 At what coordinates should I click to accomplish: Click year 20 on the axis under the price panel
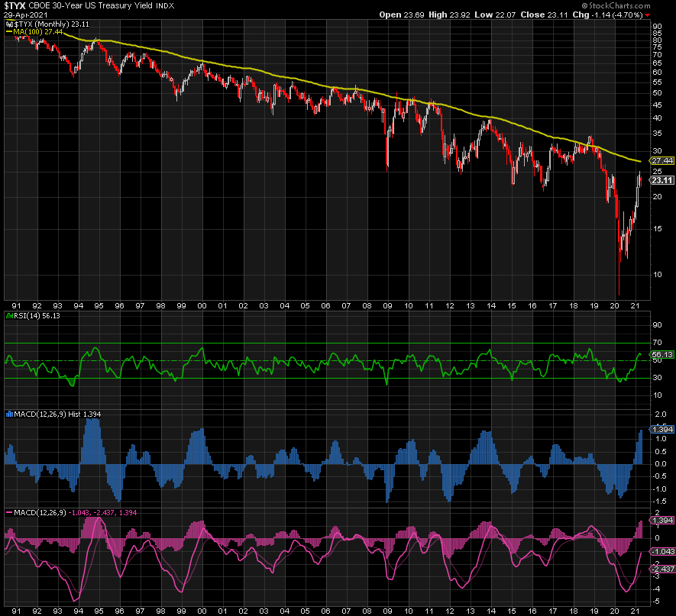(x=614, y=306)
